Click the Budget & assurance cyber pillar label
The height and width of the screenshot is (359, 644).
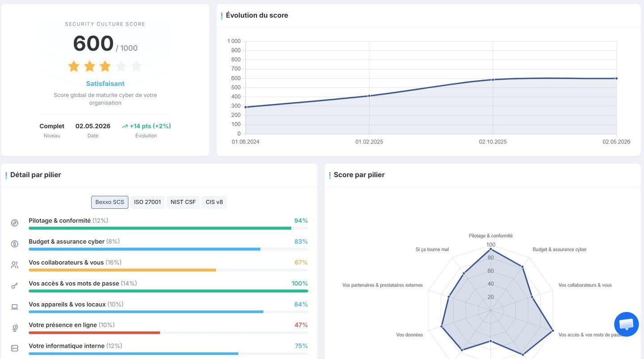[x=67, y=241]
